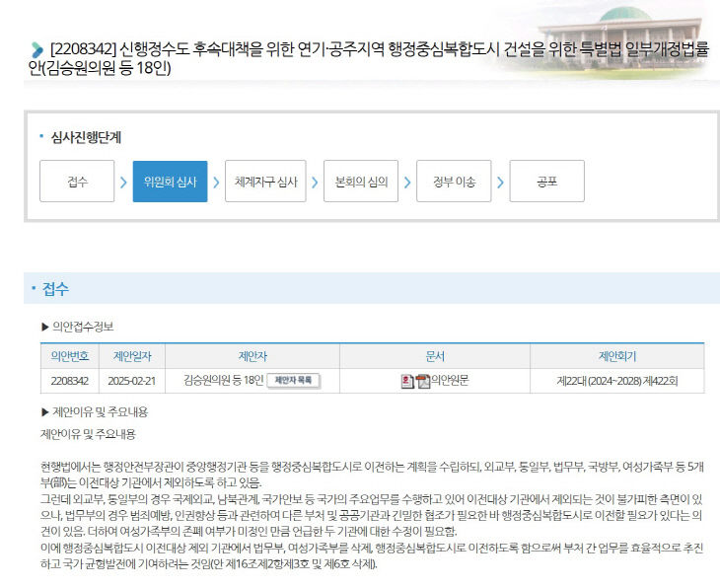Image resolution: width=720 pixels, height=588 pixels.
Task: Select the 정부 이송 stage box
Action: 454,181
